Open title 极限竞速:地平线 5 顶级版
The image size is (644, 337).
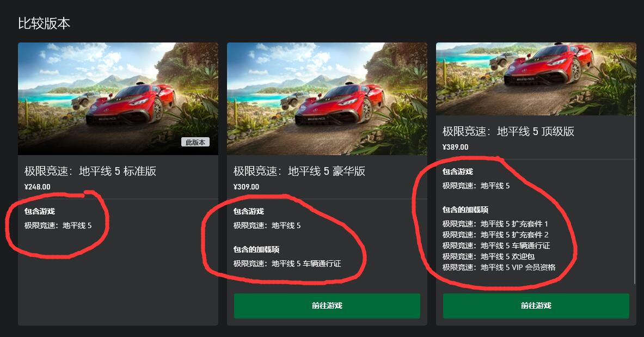[x=508, y=131]
